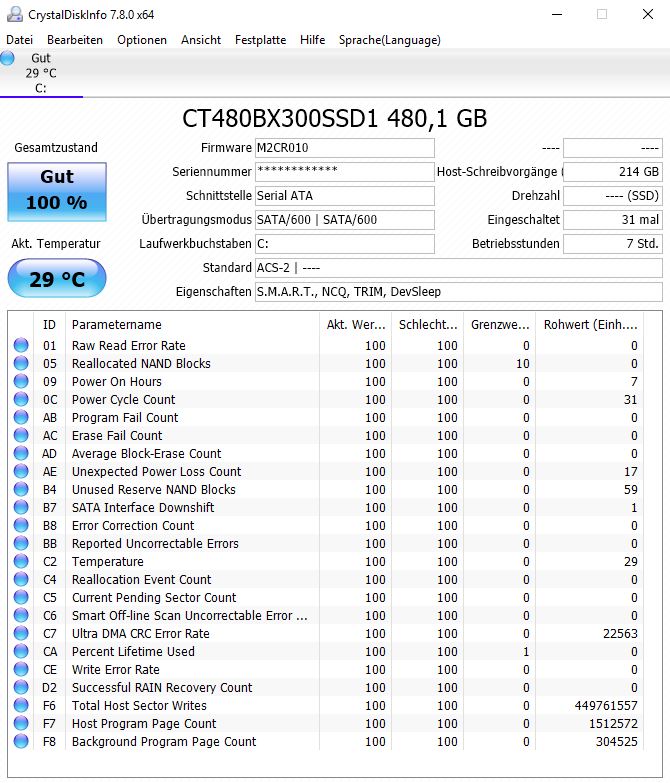Click status icon of Ultra DMA CRC Error Rate
The image size is (670, 783).
tap(21, 633)
